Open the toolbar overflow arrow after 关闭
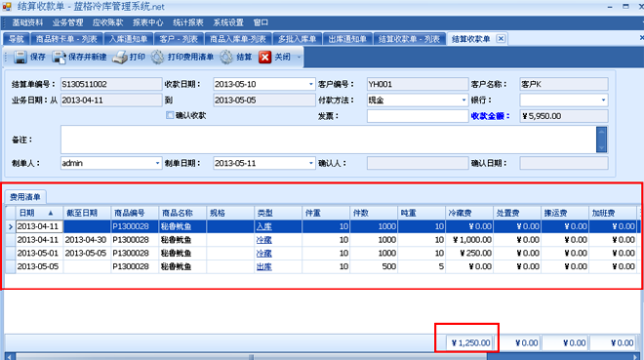644x360 pixels. [299, 58]
